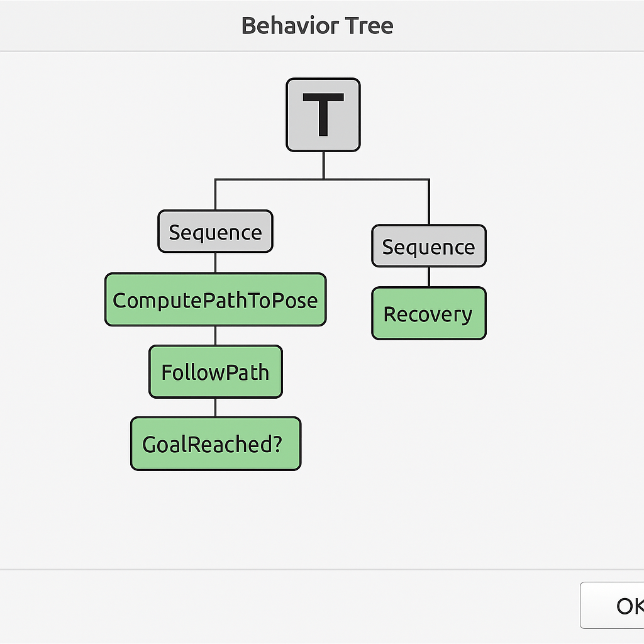Click the connector between right Sequence and Recovery
This screenshot has width=644, height=644.
[x=429, y=277]
